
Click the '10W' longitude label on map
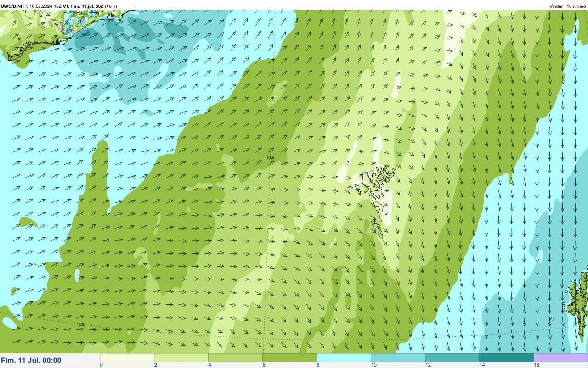click(271, 158)
